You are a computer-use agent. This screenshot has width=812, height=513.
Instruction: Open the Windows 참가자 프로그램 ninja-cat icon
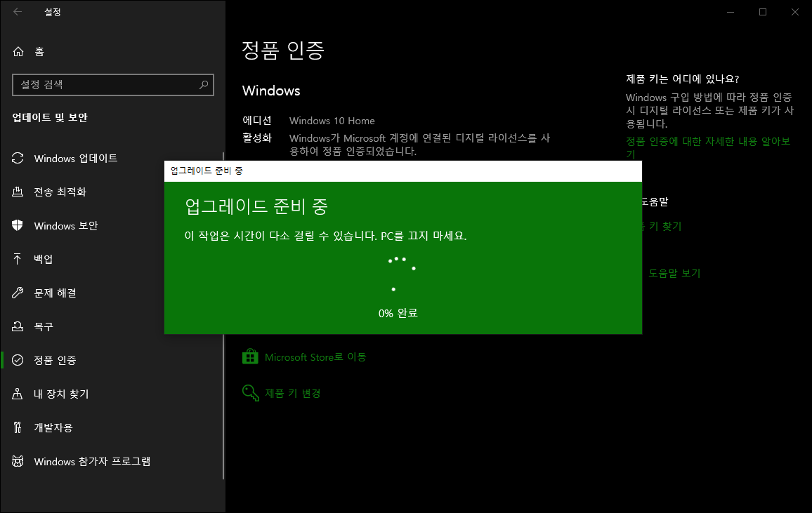coord(18,461)
